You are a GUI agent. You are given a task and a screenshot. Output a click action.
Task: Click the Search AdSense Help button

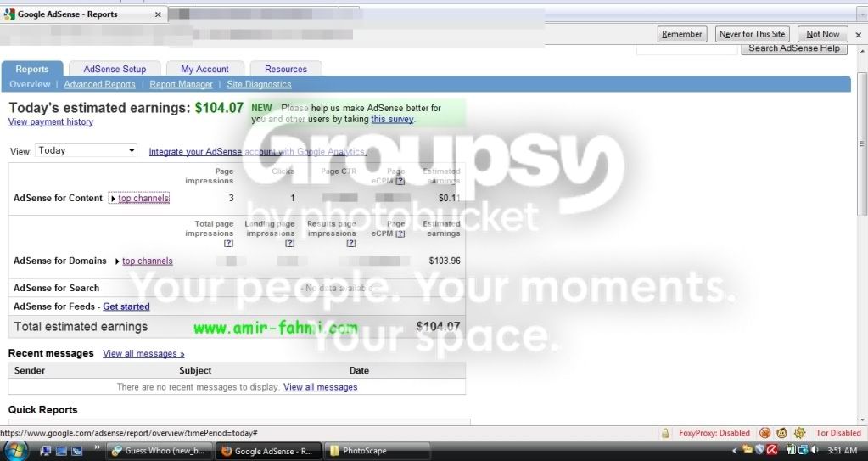pyautogui.click(x=794, y=48)
